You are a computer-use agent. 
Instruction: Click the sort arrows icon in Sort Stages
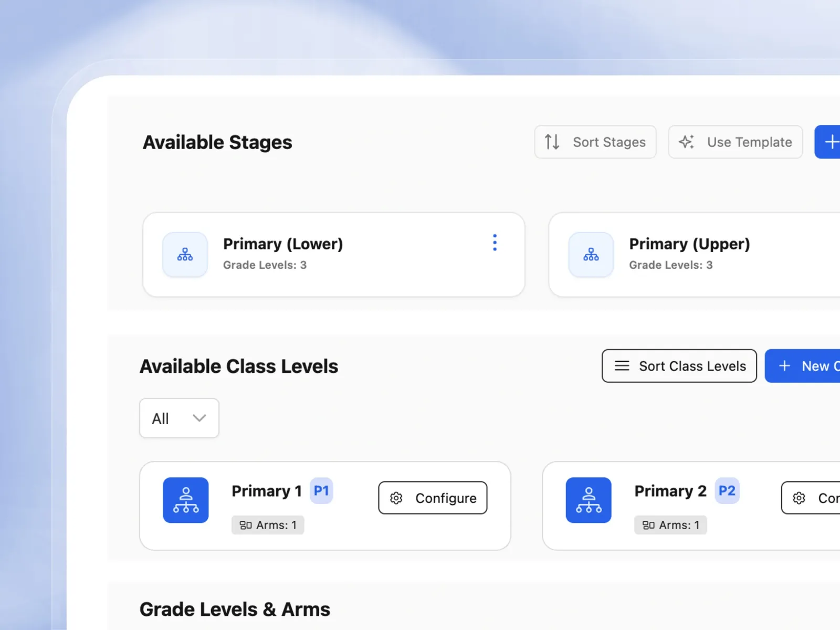(552, 142)
